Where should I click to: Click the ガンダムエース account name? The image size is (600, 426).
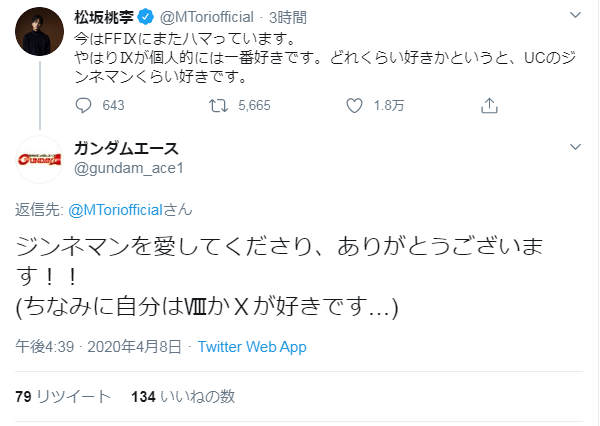pyautogui.click(x=126, y=148)
